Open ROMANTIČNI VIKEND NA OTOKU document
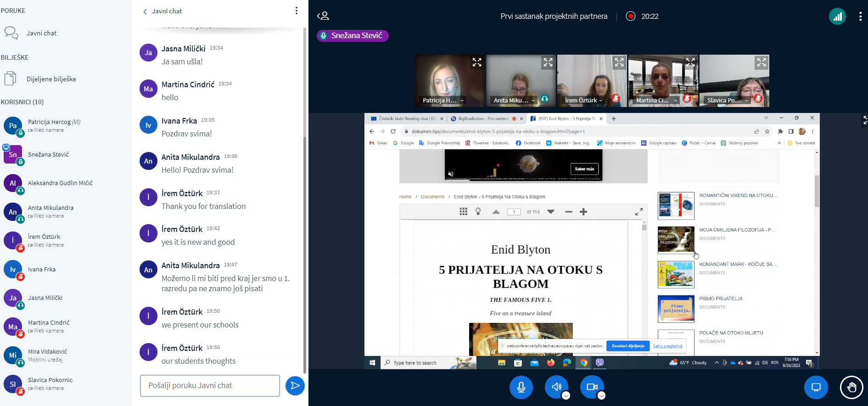Viewport: 868px width, 406px height. pyautogui.click(x=739, y=196)
